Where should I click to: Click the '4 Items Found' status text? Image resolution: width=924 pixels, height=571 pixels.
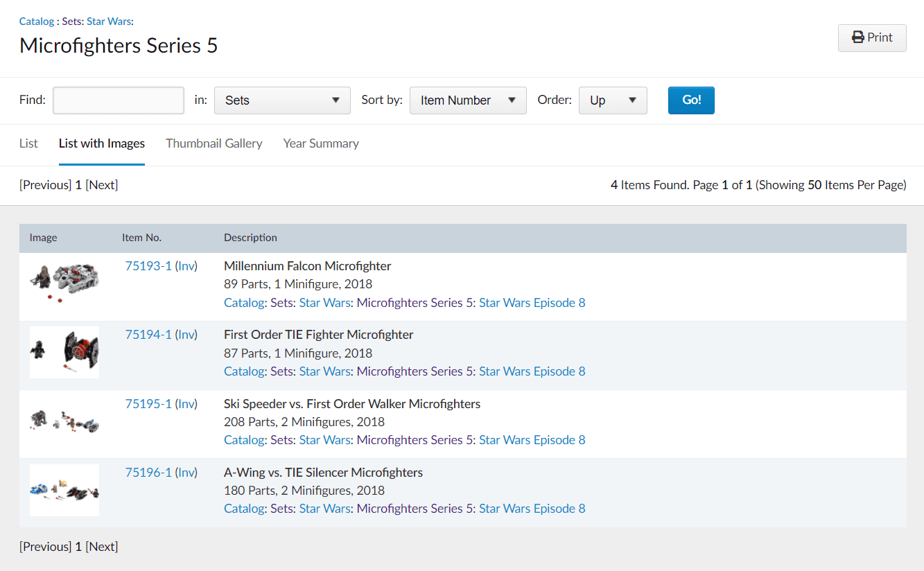pos(650,185)
